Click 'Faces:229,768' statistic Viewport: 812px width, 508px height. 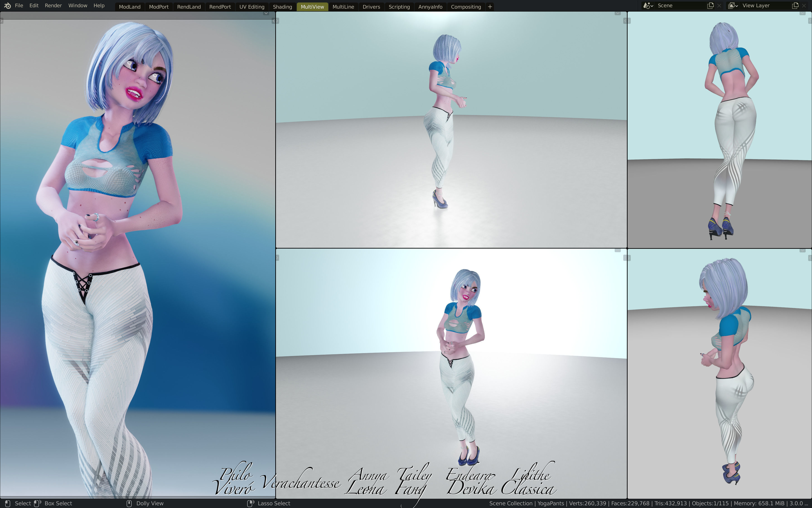[631, 503]
